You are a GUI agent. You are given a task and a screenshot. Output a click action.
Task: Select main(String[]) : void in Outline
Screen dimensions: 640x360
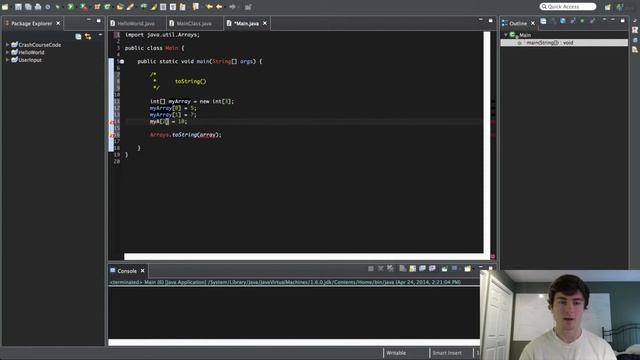click(x=564, y=42)
